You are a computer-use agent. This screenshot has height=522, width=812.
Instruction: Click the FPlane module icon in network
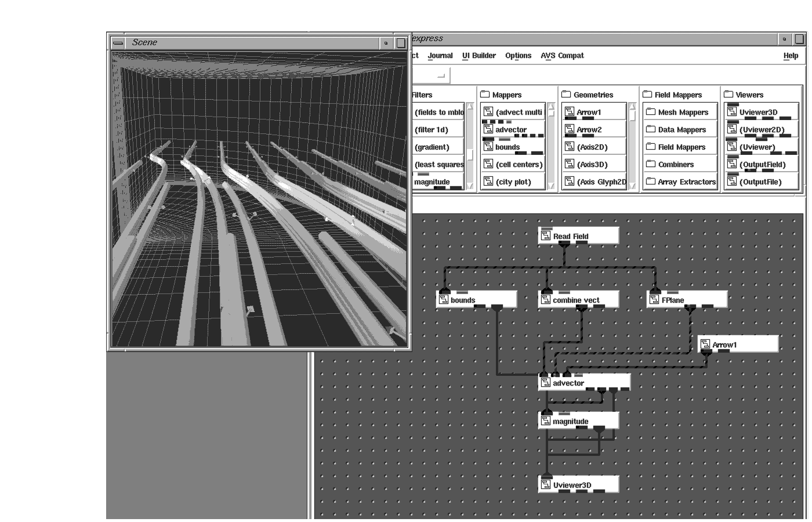pyautogui.click(x=654, y=300)
